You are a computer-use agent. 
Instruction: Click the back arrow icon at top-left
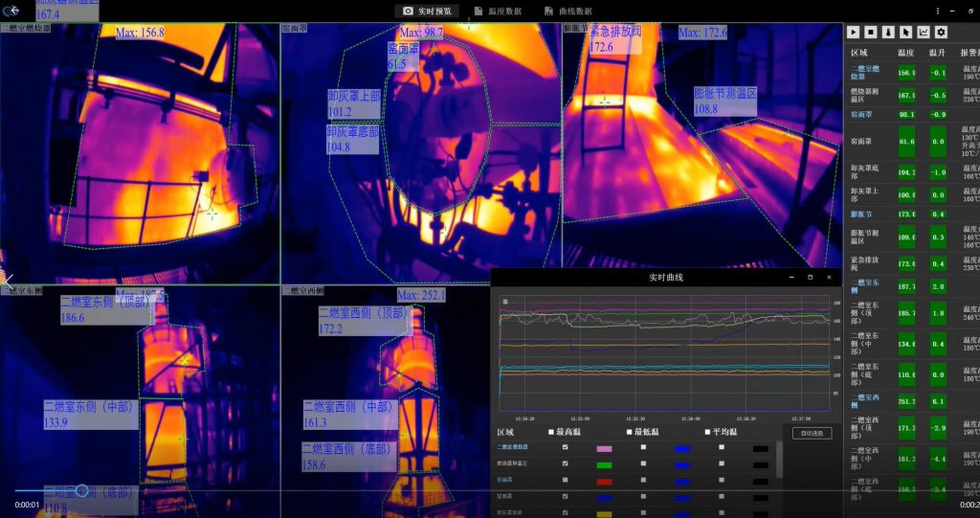13,11
